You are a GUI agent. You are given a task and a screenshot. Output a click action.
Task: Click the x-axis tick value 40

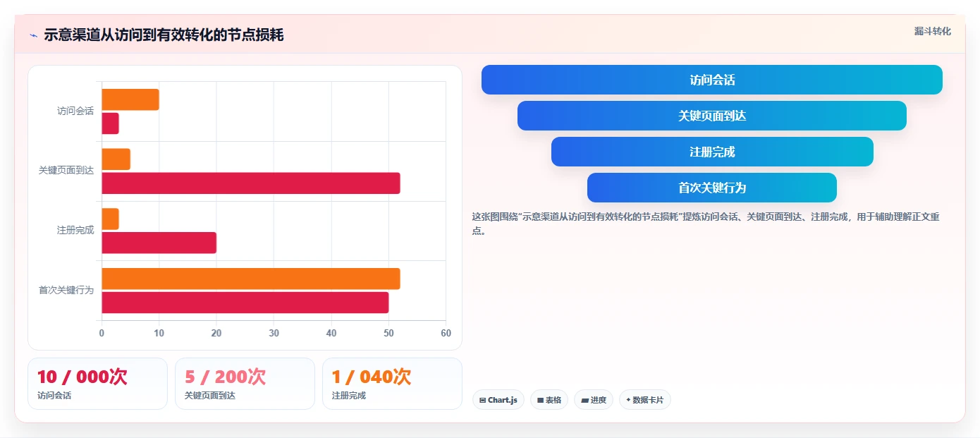(331, 334)
